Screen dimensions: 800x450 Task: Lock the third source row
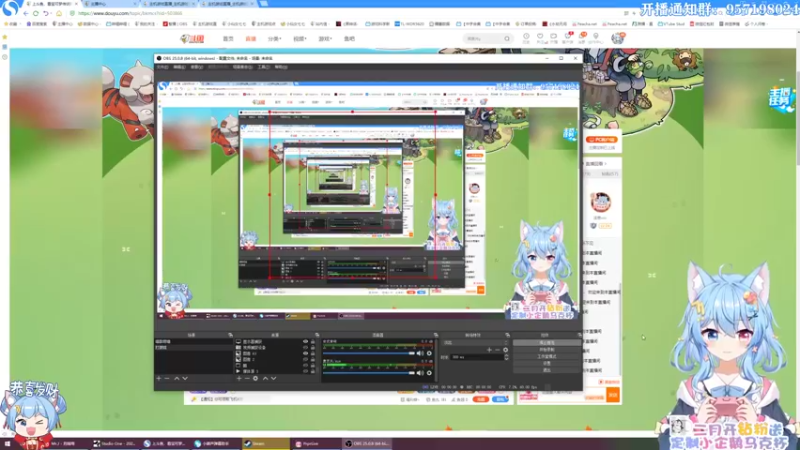point(313,353)
